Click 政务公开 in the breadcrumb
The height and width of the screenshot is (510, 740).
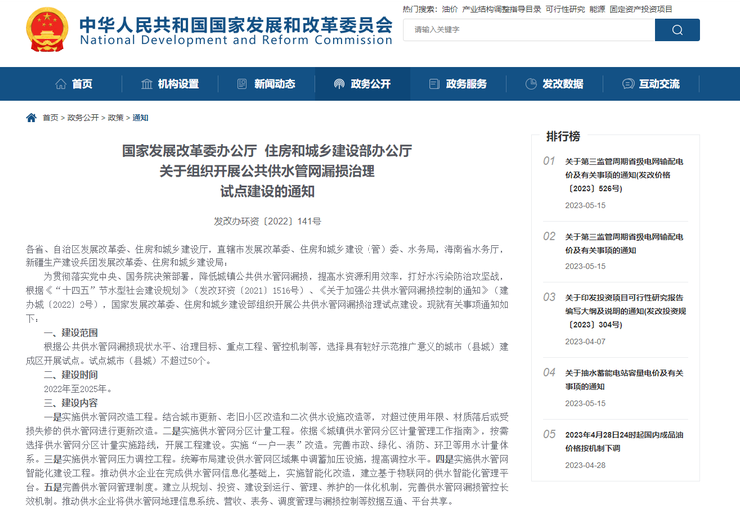coord(83,118)
